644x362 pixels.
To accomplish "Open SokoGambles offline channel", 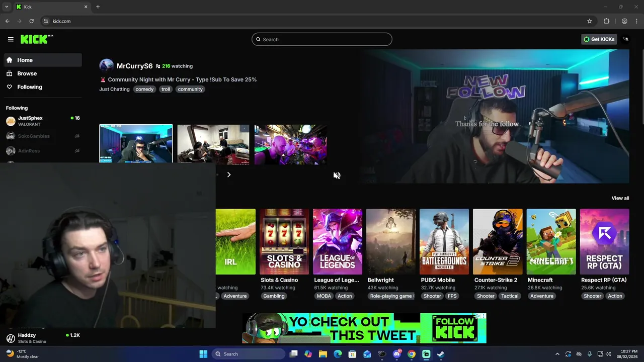I will (43, 136).
